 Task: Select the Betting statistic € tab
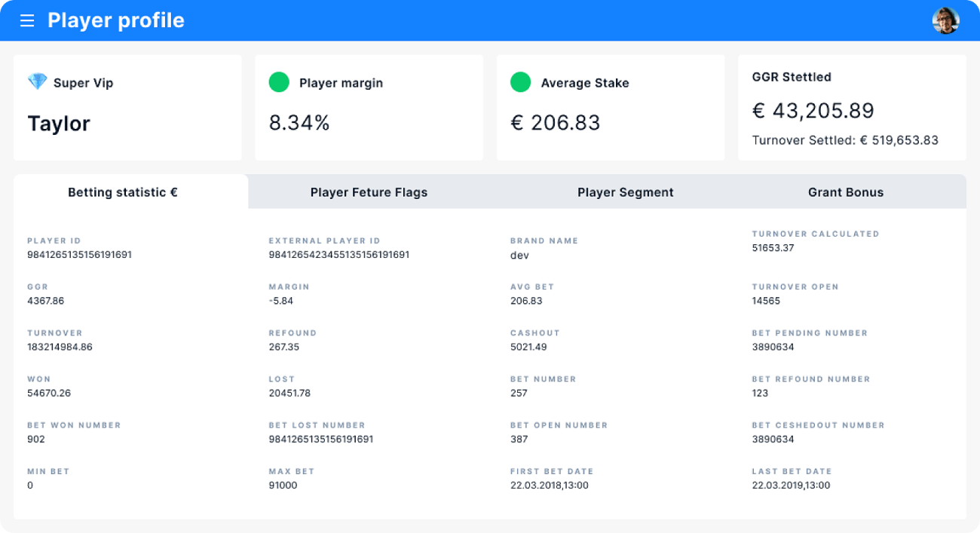[131, 191]
